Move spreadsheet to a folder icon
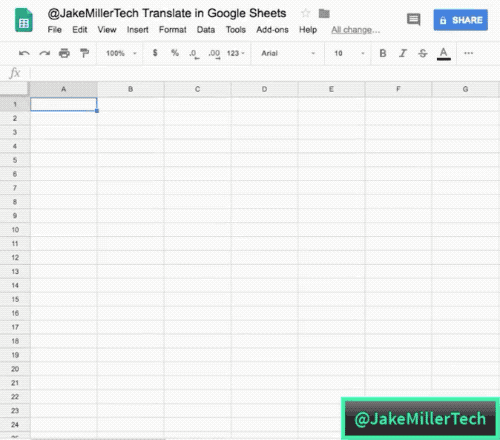This screenshot has width=500, height=440. (x=324, y=13)
